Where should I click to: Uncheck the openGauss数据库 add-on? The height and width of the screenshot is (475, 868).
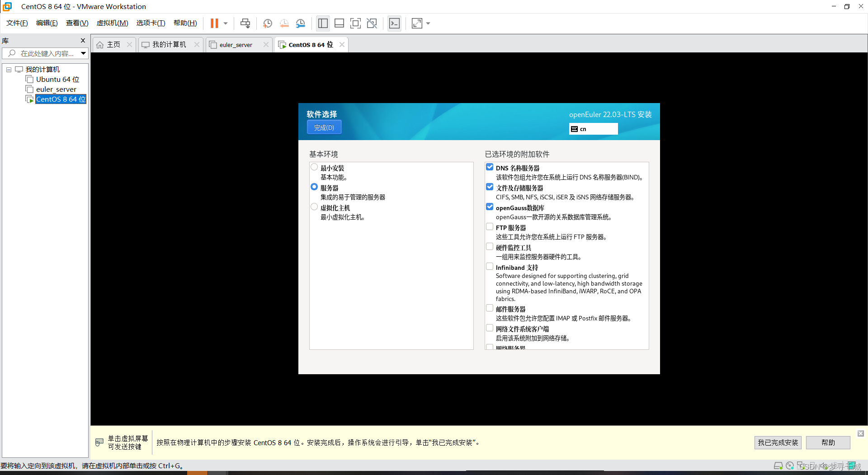pos(490,207)
